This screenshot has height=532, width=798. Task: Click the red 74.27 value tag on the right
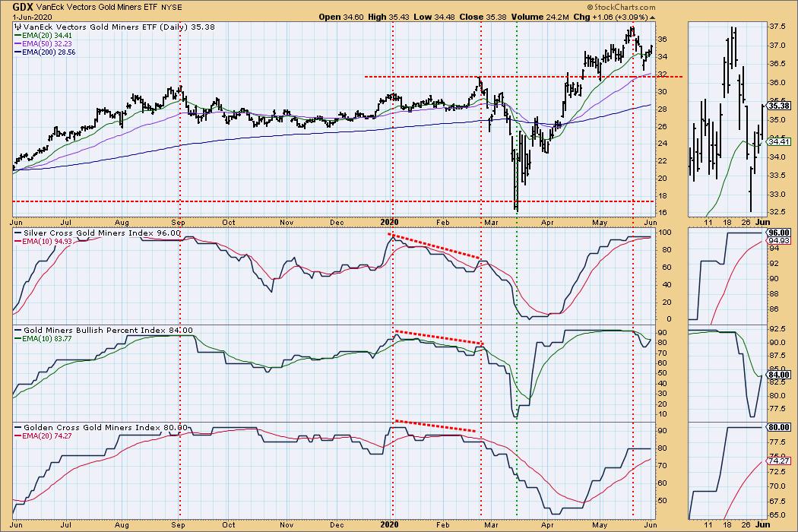(x=779, y=461)
